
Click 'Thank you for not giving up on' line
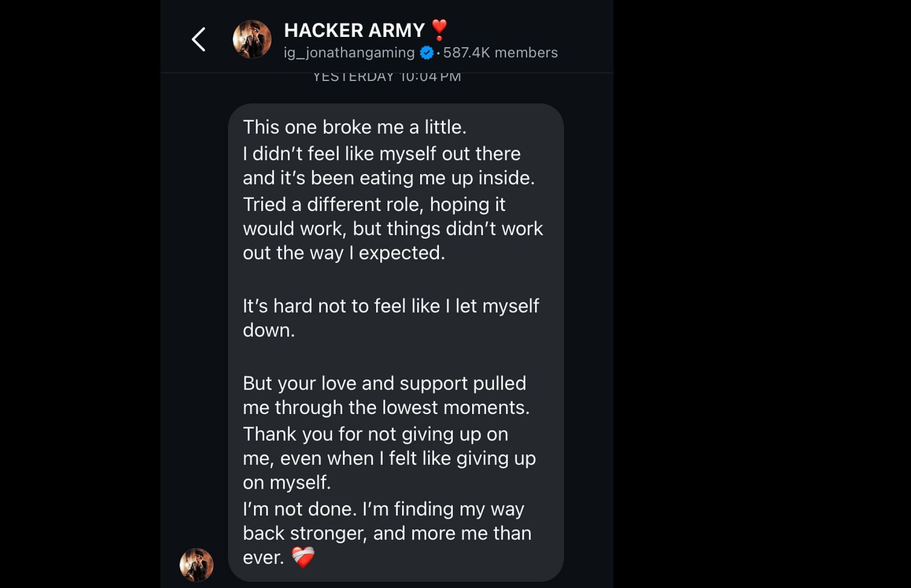tap(376, 434)
